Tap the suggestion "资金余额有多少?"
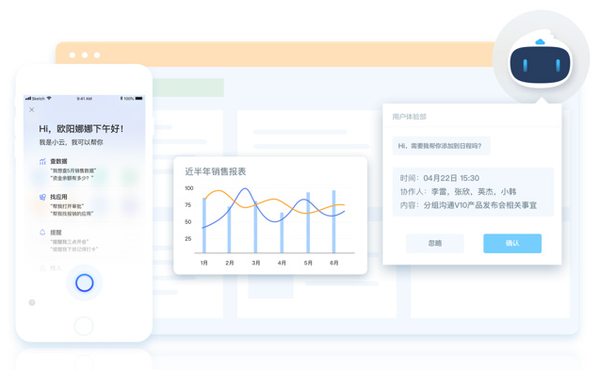Screen dimensions: 600x370 click(72, 178)
